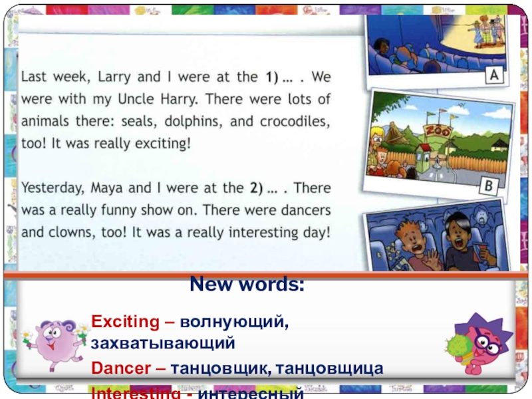The width and height of the screenshot is (532, 399).
Task: Click the translation 'танцовщик, танцовщица'
Action: pos(277,369)
